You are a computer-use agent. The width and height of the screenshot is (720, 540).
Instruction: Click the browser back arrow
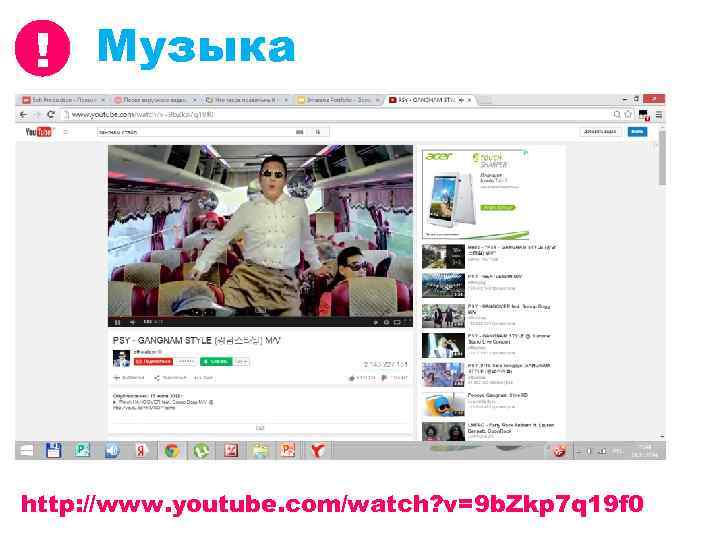(23, 115)
